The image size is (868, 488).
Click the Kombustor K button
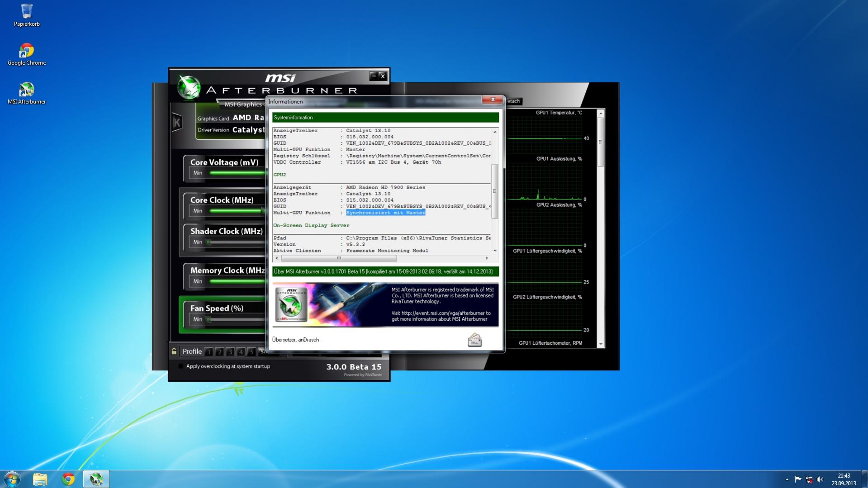(x=177, y=122)
